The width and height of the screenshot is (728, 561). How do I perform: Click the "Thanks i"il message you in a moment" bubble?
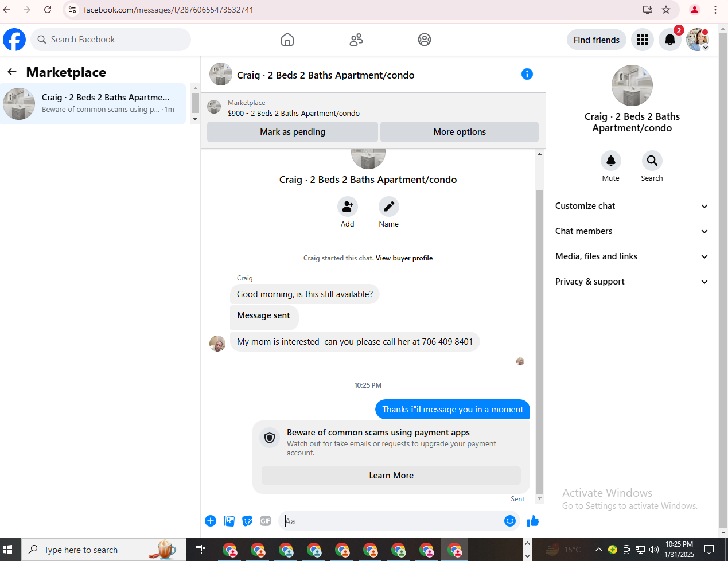tap(453, 410)
